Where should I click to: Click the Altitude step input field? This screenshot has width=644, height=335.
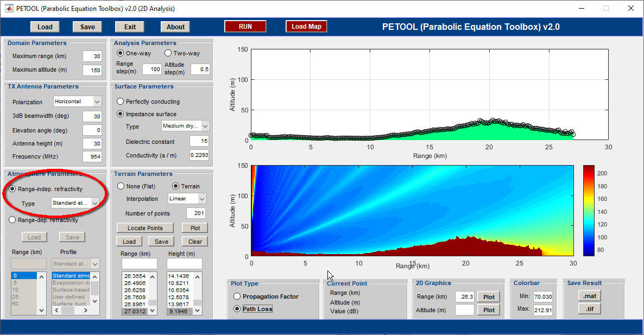(200, 69)
